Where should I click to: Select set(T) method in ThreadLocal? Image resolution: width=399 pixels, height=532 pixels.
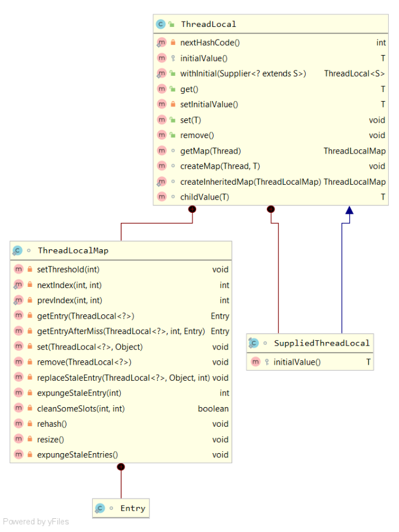pyautogui.click(x=270, y=120)
